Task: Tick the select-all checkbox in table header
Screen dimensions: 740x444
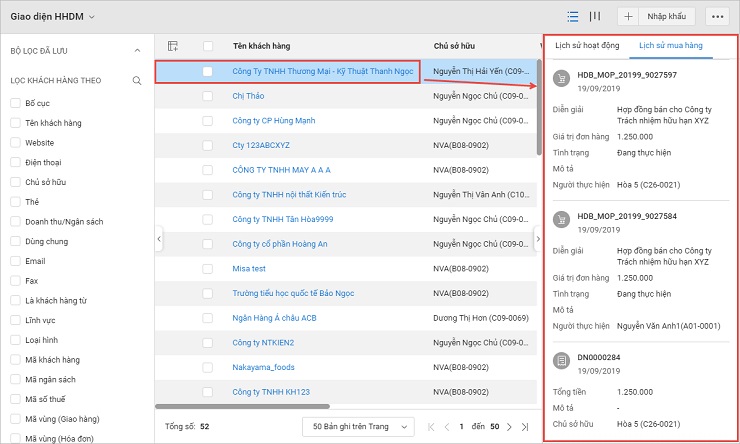Action: coord(208,46)
